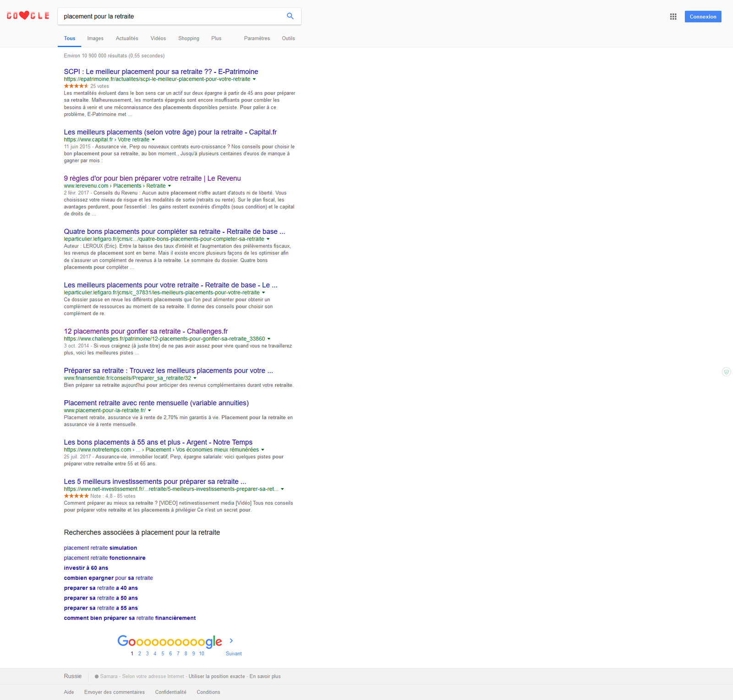Expand dropdown arrow next to finansemble.fr URL
The height and width of the screenshot is (700, 733).
(x=195, y=378)
